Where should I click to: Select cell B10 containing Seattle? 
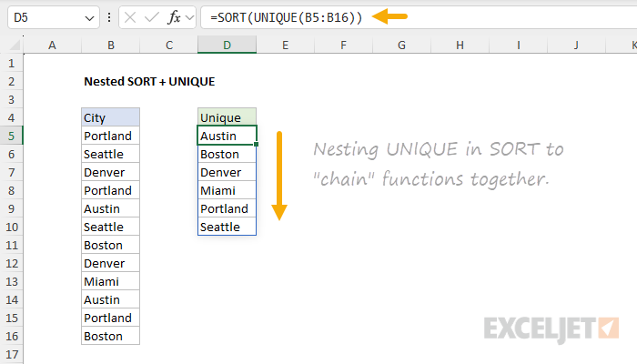coord(110,227)
